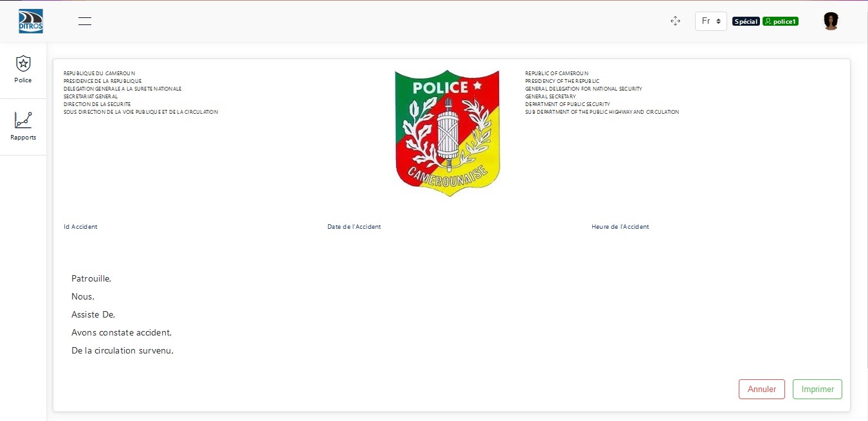Click the Annuler button
Image resolution: width=868 pixels, height=421 pixels.
[x=762, y=389]
